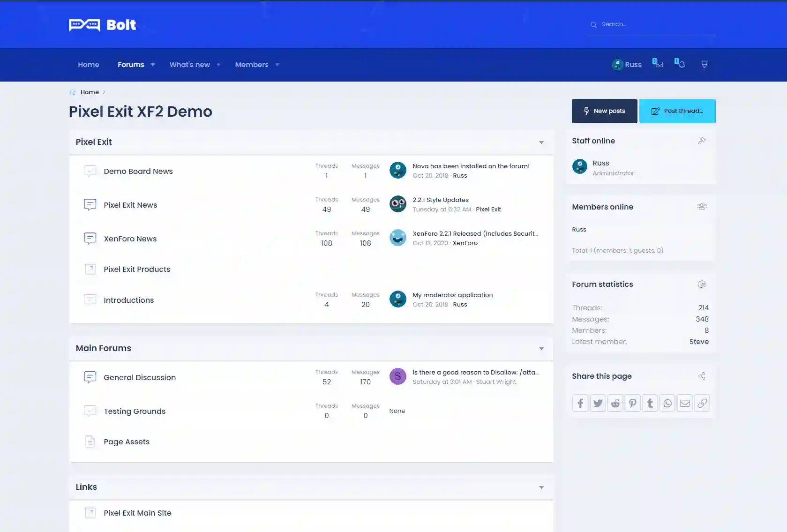Viewport: 787px width, 532px height.
Task: Share page by email icon
Action: 685,403
